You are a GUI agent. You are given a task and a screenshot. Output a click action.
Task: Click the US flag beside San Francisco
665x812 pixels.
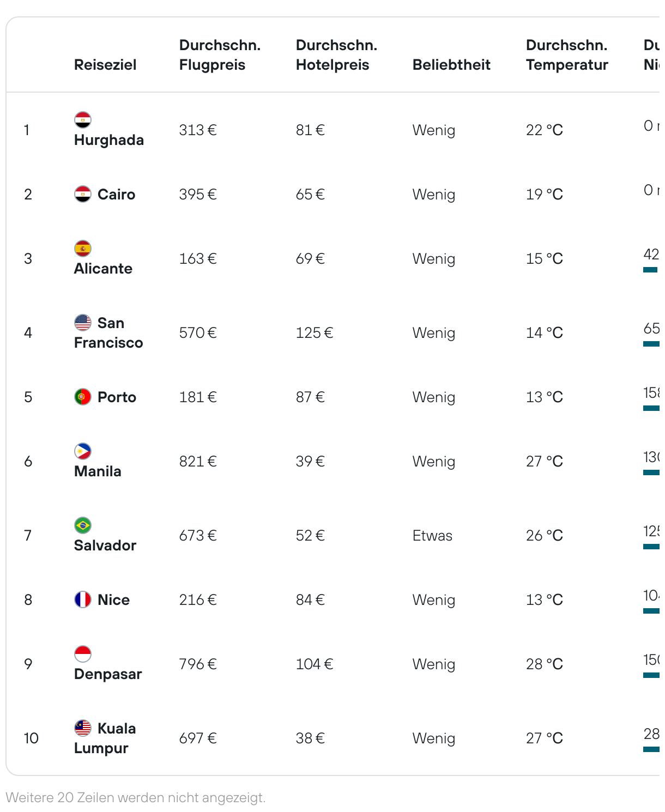point(83,323)
